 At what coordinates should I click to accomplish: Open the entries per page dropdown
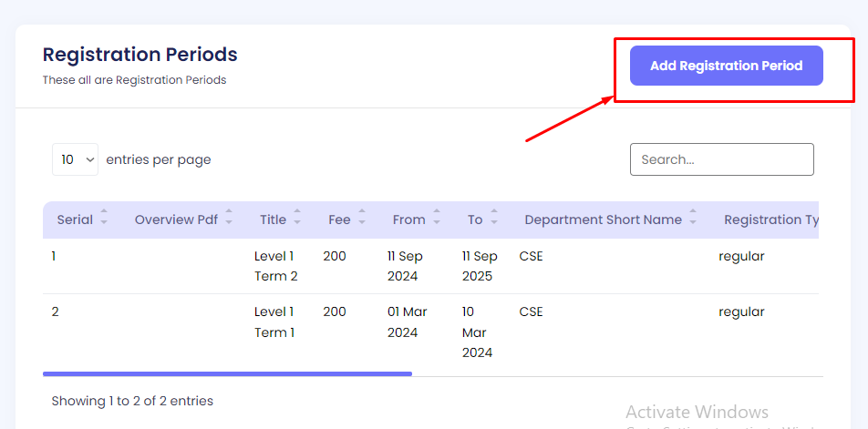click(76, 159)
